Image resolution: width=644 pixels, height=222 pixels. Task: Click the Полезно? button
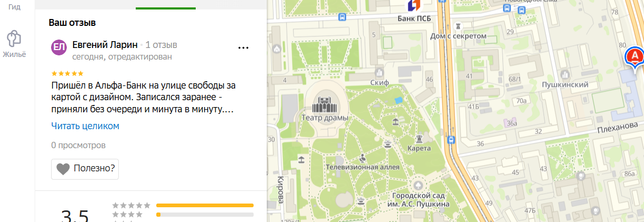85,169
